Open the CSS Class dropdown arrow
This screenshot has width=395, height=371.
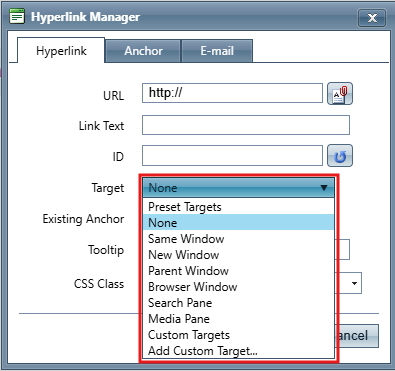click(x=354, y=284)
